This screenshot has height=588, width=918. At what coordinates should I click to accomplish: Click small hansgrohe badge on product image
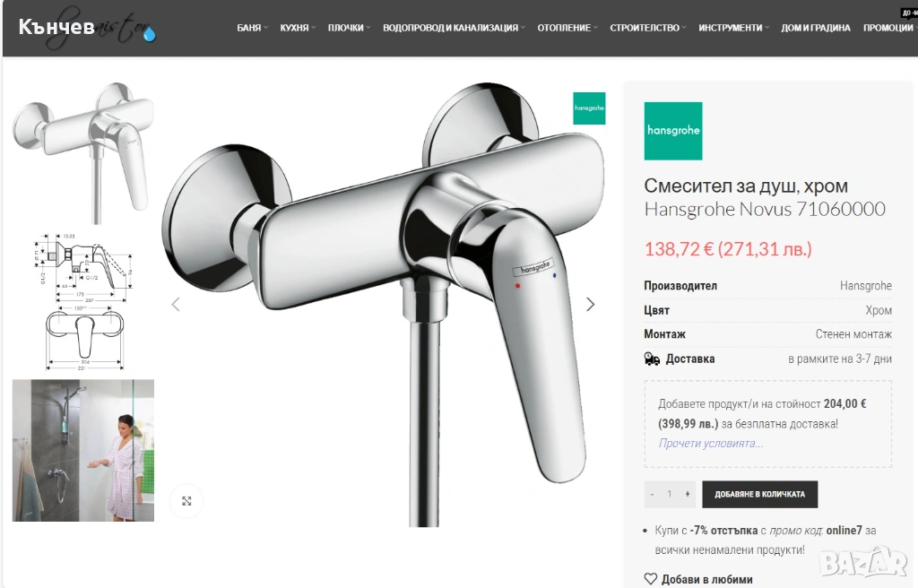(x=589, y=108)
